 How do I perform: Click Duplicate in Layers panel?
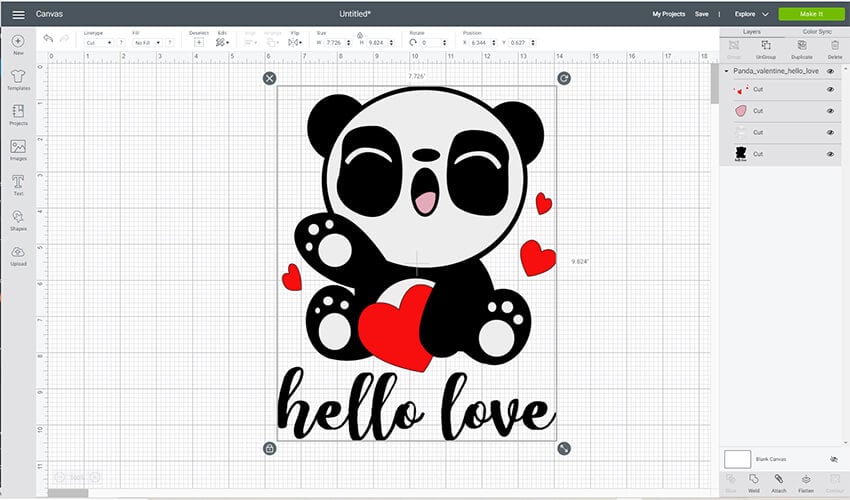802,49
